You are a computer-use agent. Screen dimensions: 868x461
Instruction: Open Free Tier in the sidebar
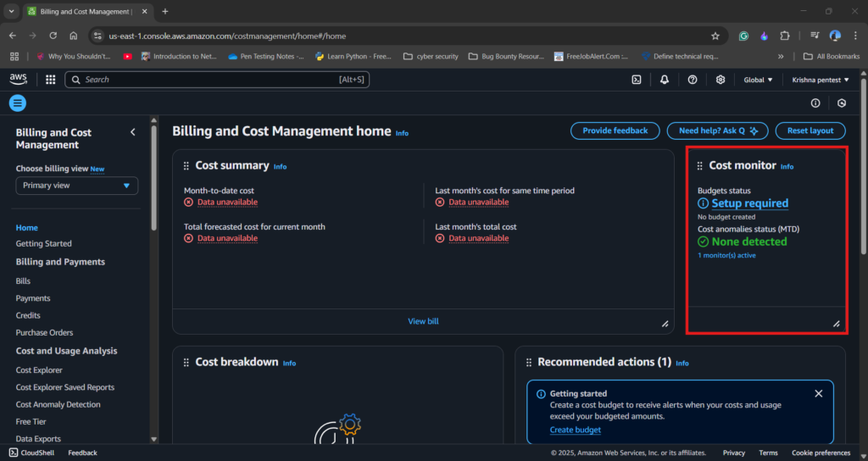31,422
